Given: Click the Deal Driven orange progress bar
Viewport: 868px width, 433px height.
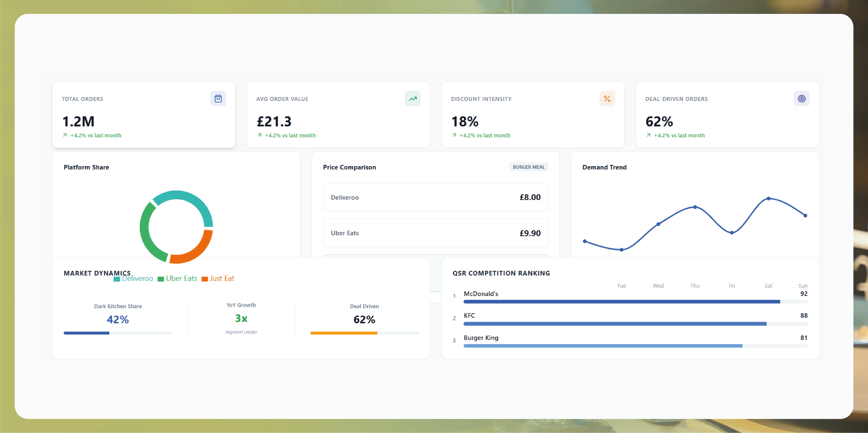Looking at the screenshot, I should point(344,333).
